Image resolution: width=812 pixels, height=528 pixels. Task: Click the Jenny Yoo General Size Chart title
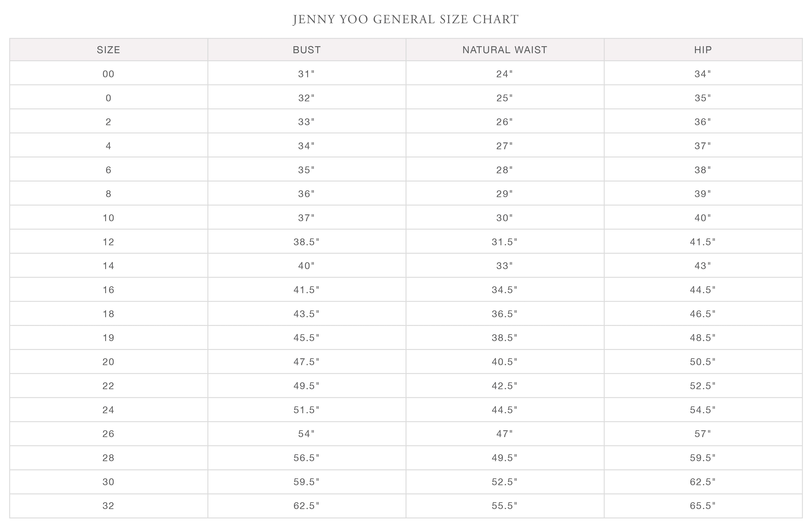[406, 19]
